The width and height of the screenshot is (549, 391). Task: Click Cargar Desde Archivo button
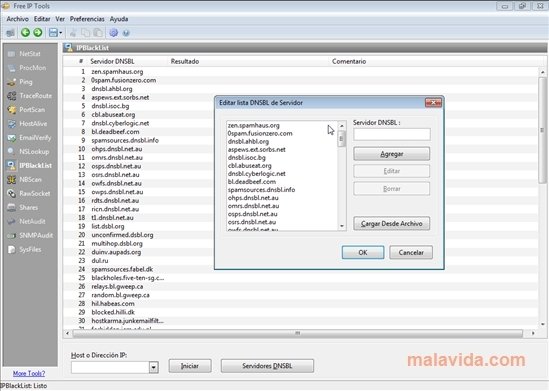pyautogui.click(x=391, y=223)
